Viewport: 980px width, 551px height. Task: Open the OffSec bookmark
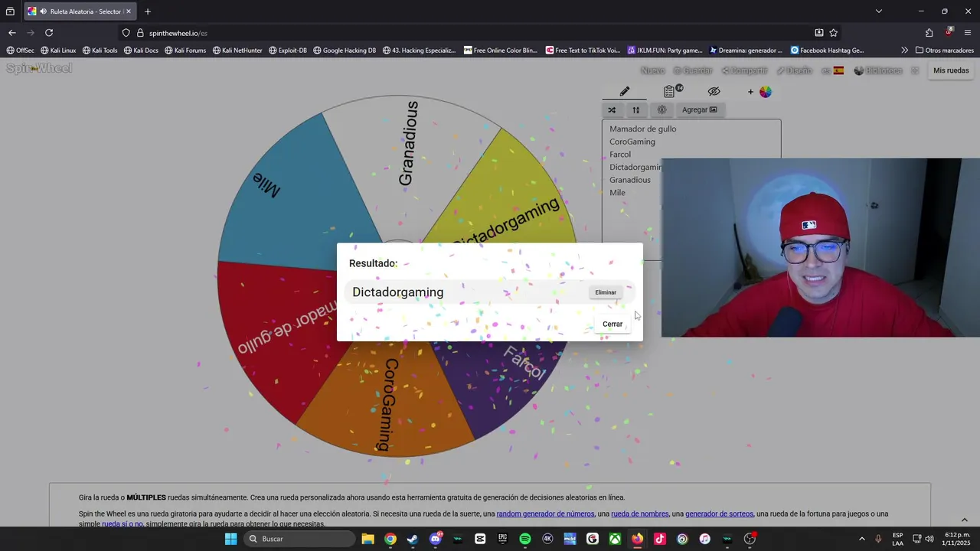click(21, 51)
